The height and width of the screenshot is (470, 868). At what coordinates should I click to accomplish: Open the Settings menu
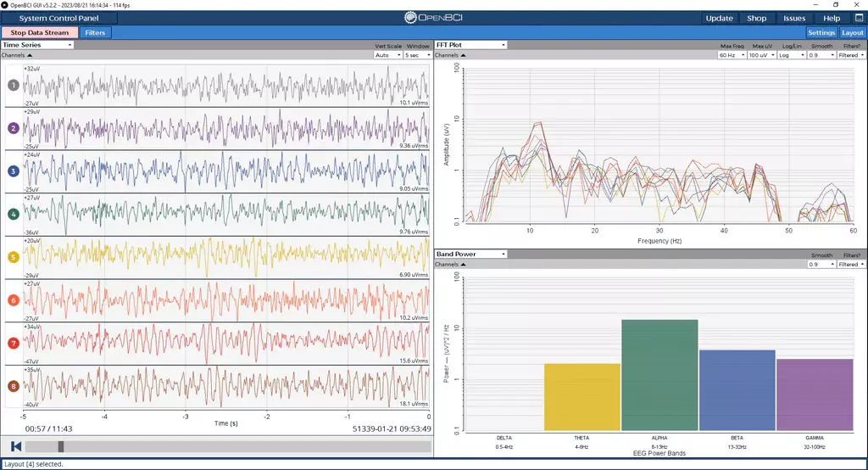(821, 33)
